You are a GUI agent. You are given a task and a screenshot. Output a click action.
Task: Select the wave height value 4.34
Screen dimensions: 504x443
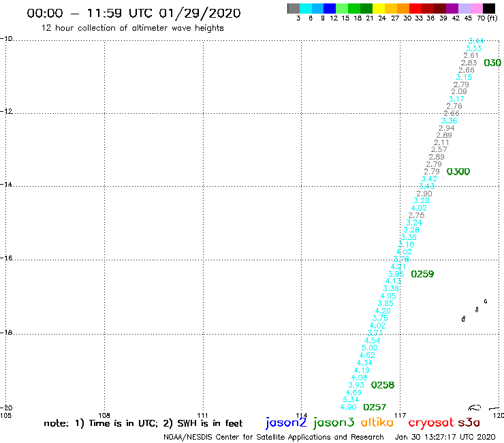pyautogui.click(x=365, y=363)
